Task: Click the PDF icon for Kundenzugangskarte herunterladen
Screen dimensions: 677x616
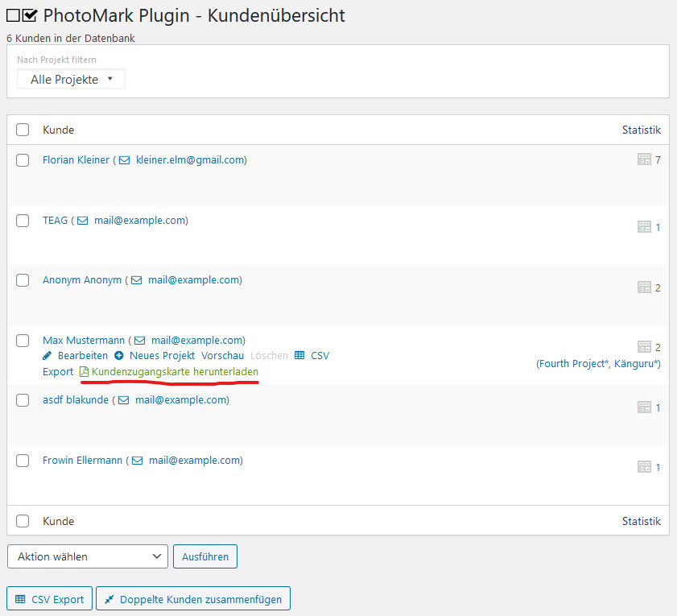Action: (x=84, y=372)
